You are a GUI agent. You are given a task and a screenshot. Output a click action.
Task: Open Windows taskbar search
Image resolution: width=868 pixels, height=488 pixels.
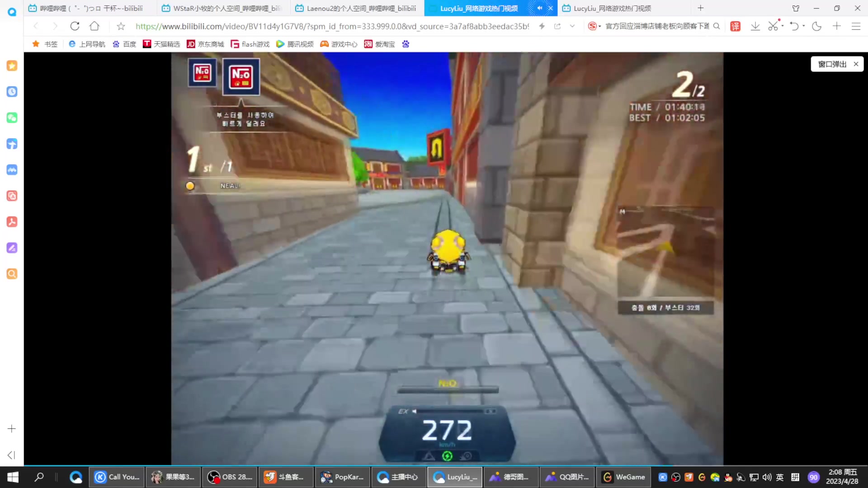tap(39, 477)
